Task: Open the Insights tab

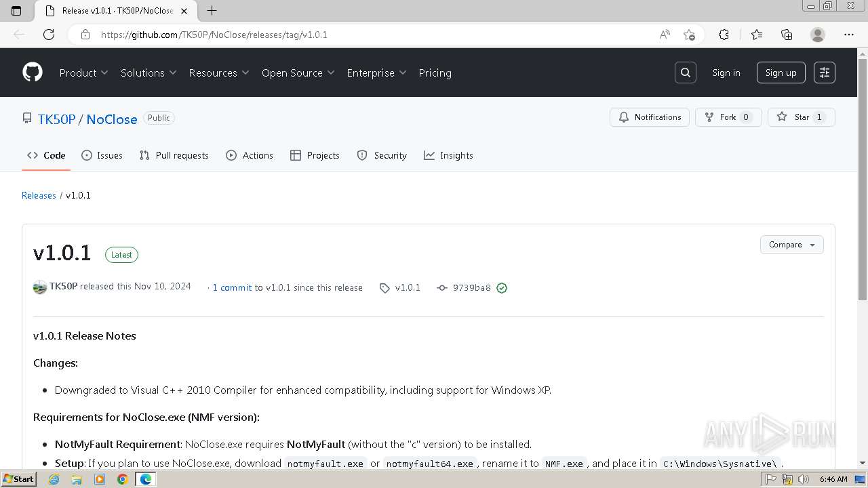Action: pyautogui.click(x=448, y=155)
